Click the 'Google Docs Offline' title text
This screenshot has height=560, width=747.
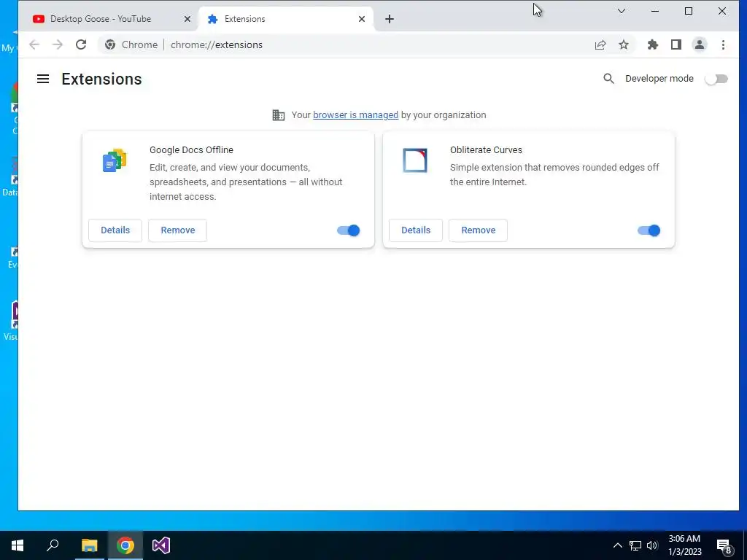(x=192, y=149)
